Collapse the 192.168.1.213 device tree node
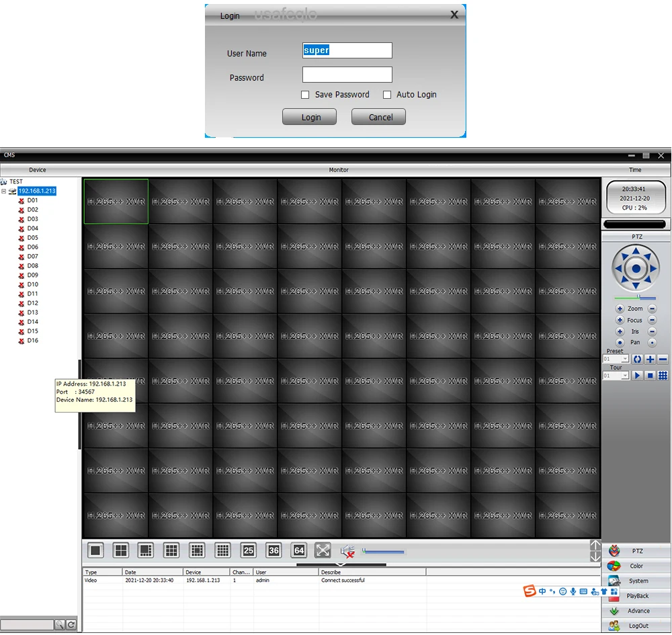 (4, 191)
